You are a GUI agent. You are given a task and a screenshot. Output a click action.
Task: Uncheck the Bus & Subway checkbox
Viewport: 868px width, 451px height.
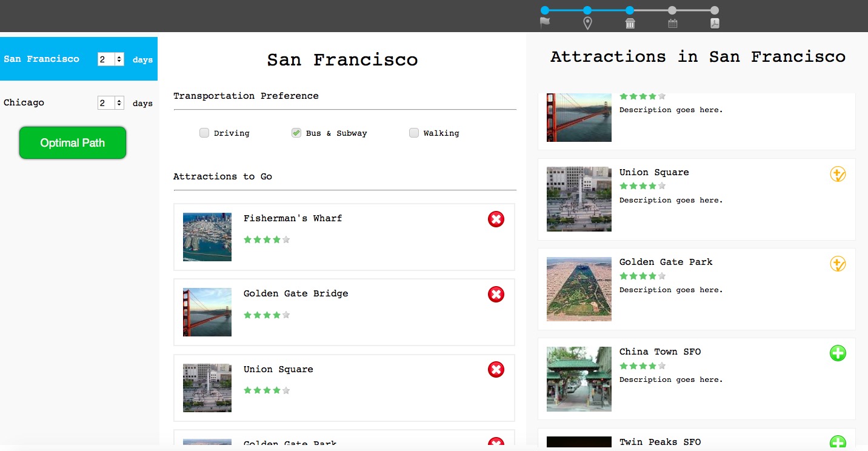296,133
